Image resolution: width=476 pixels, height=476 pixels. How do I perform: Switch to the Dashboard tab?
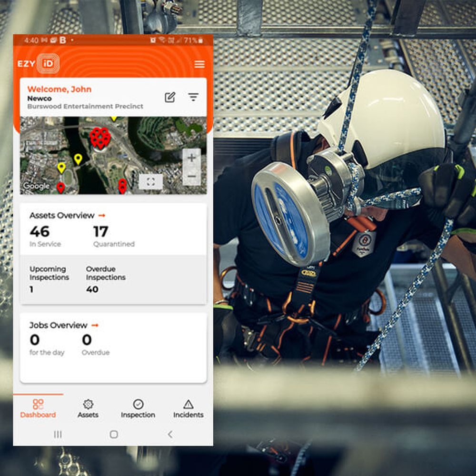(38, 408)
